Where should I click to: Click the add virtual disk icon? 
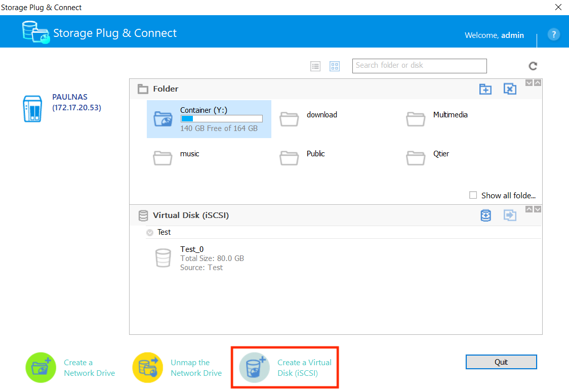click(485, 215)
